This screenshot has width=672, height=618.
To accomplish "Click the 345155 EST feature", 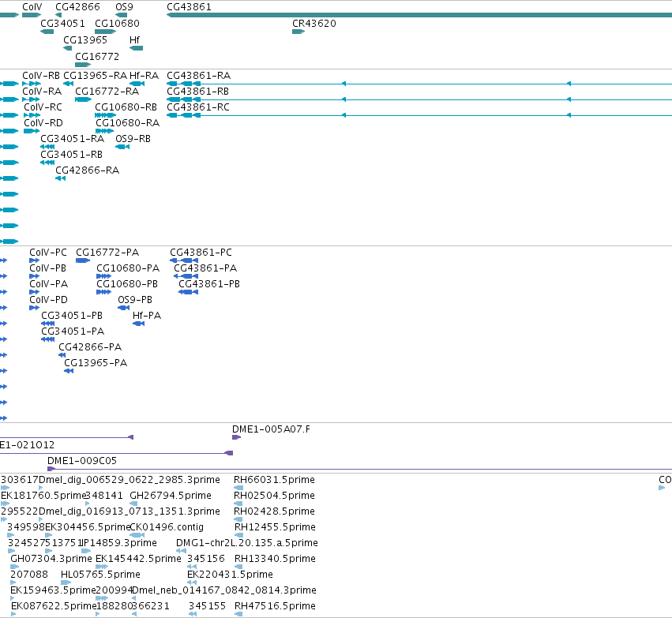I will point(193,614).
